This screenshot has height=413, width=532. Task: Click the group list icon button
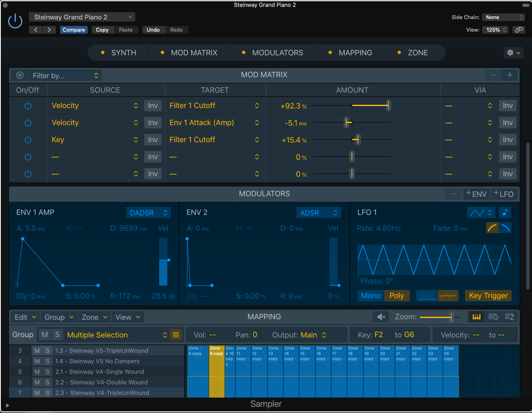click(176, 335)
